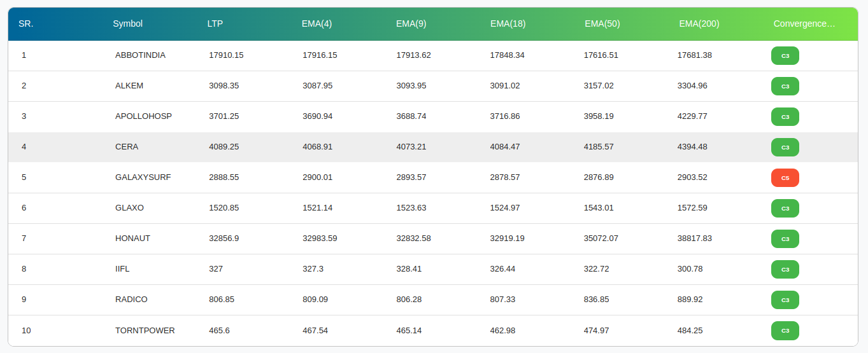Click EMA(200) value 1572.59

click(x=693, y=208)
